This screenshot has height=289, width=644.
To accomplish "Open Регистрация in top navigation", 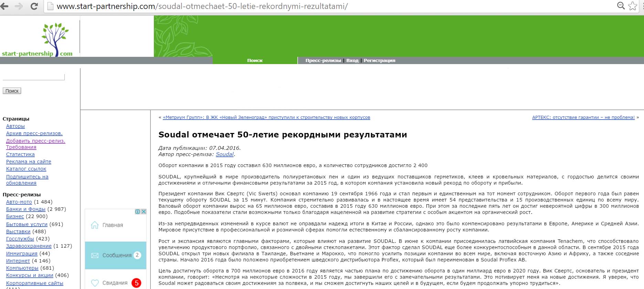I will [379, 60].
